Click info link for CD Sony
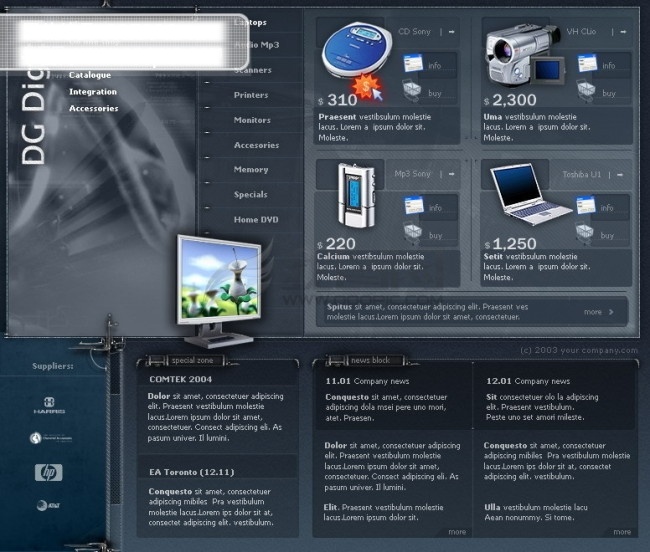This screenshot has height=552, width=650. [434, 65]
